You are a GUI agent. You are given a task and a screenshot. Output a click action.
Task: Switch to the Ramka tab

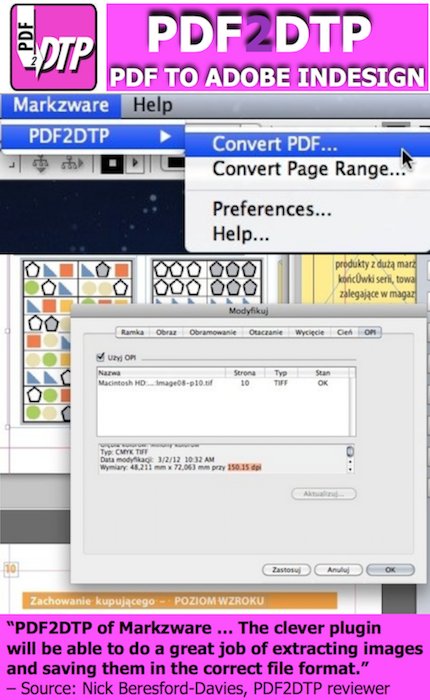(x=133, y=332)
